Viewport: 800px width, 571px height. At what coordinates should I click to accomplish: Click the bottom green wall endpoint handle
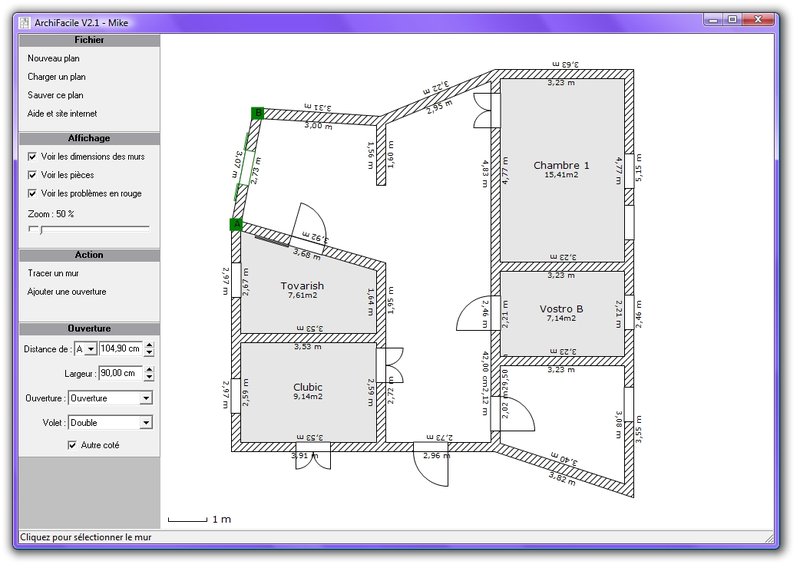pyautogui.click(x=236, y=225)
